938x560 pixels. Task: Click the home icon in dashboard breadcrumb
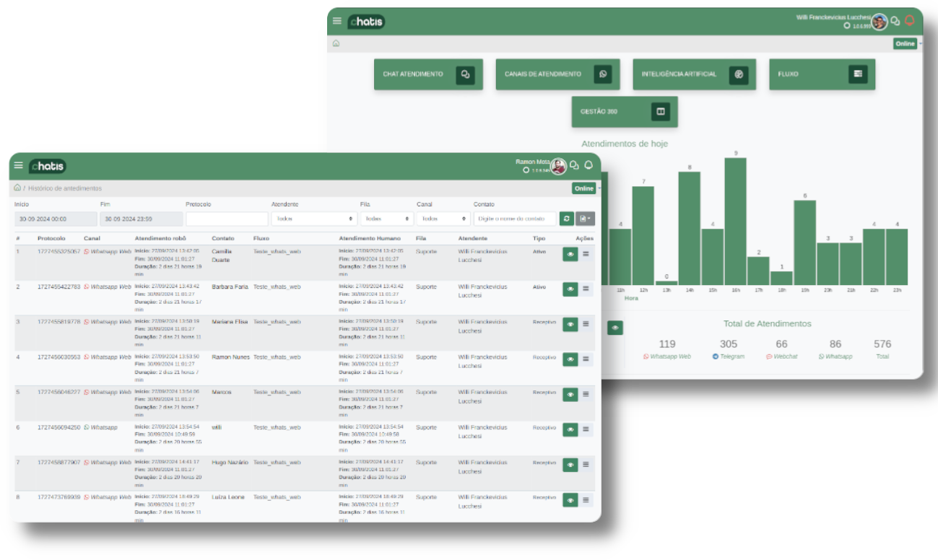(336, 43)
